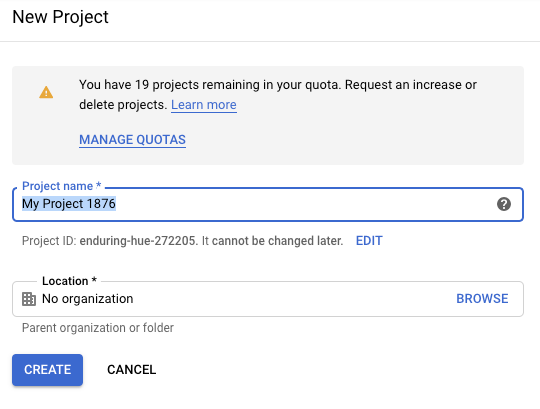Click the Project name field label

click(x=61, y=186)
